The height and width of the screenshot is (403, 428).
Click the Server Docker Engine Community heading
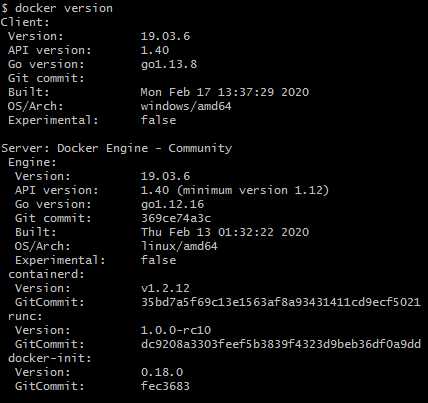coord(116,148)
